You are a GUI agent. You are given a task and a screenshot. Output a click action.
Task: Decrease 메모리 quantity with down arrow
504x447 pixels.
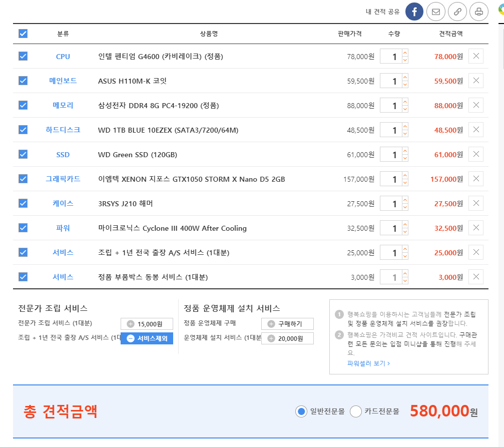pos(405,109)
